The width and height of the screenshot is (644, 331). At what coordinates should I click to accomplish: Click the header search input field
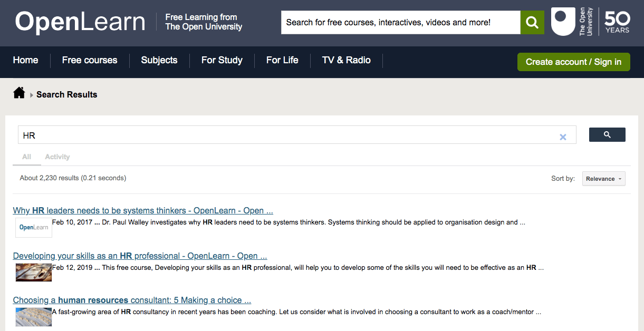(x=401, y=23)
